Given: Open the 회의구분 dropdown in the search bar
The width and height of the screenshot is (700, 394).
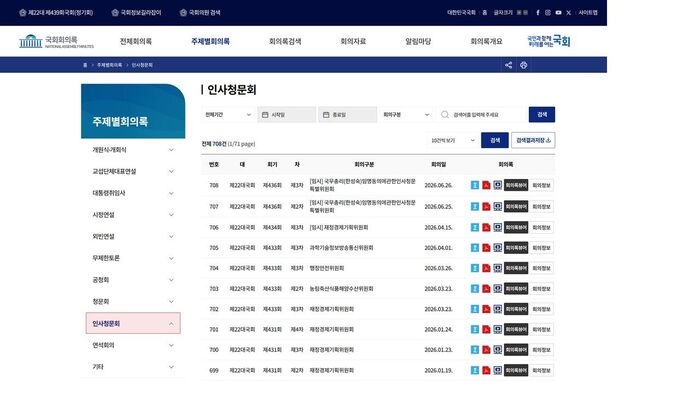Looking at the screenshot, I should (406, 115).
